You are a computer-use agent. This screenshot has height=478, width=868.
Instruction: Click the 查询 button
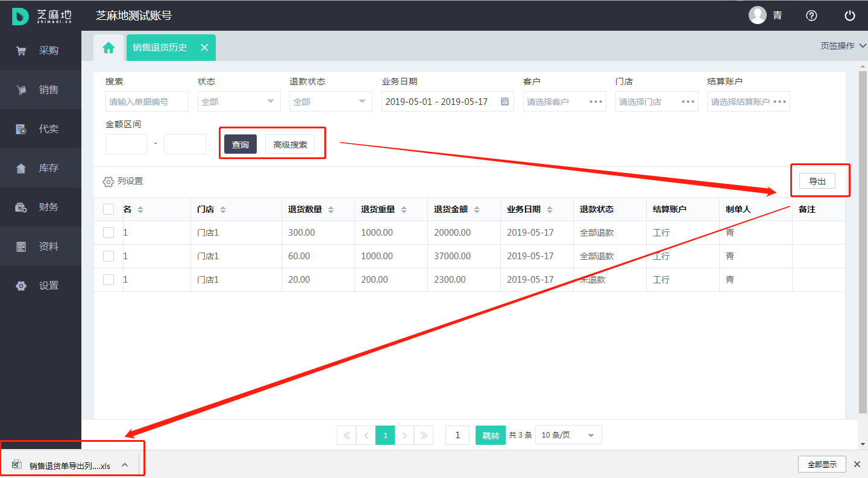tap(241, 144)
